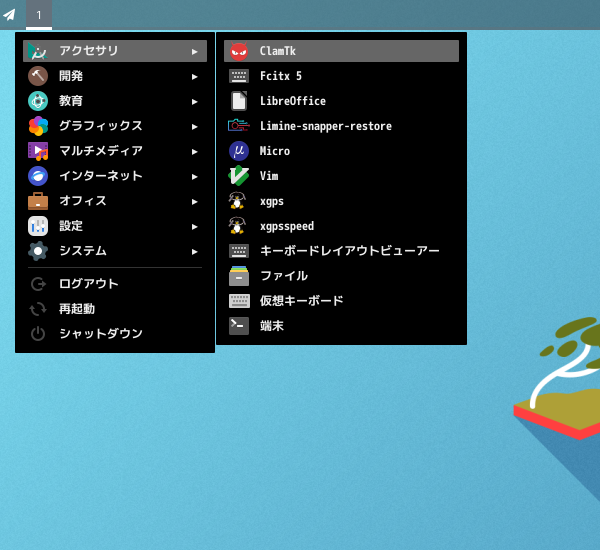Click the システム gear icon
This screenshot has height=550, width=600.
tap(38, 251)
